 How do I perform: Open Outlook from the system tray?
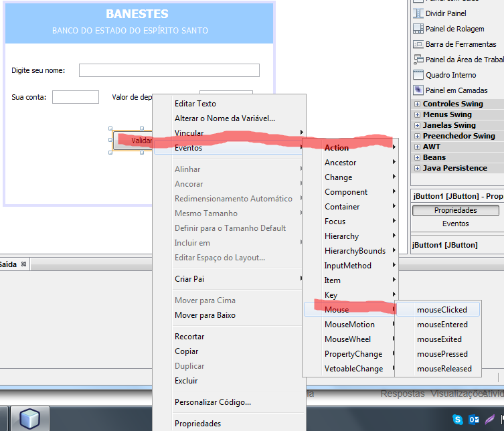click(x=474, y=420)
